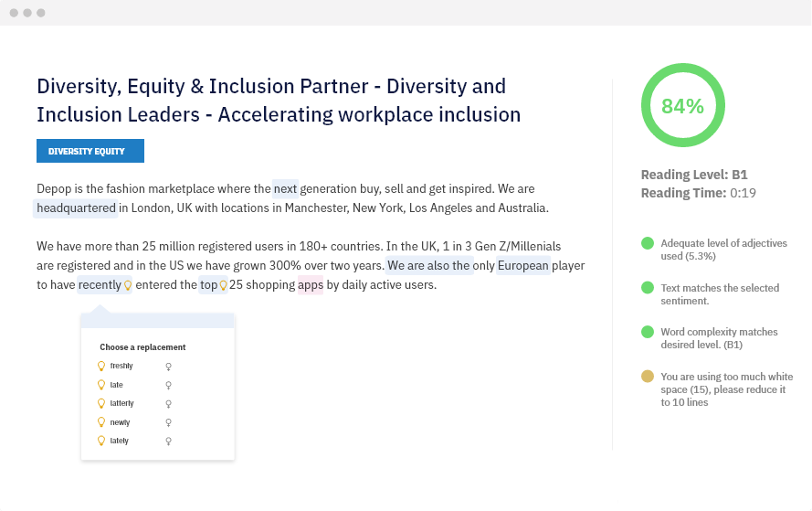812x511 pixels.
Task: Choose 'latterly' as the replacement
Action: coord(121,403)
